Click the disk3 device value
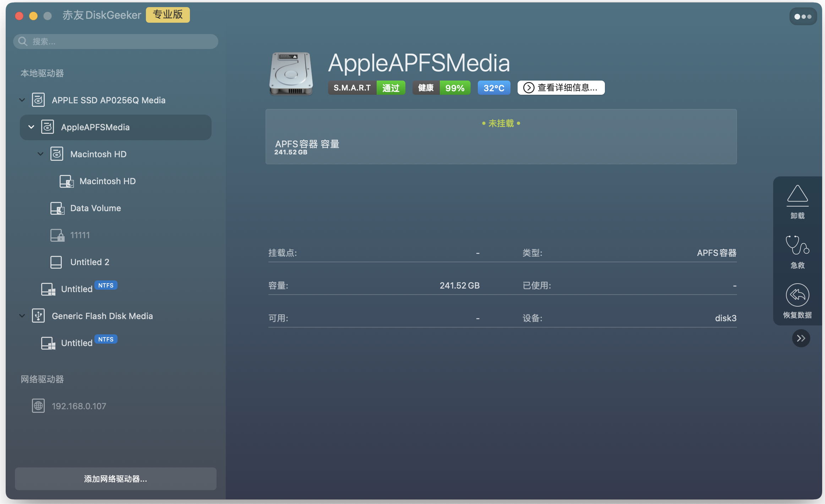The height and width of the screenshot is (504, 825). (725, 318)
